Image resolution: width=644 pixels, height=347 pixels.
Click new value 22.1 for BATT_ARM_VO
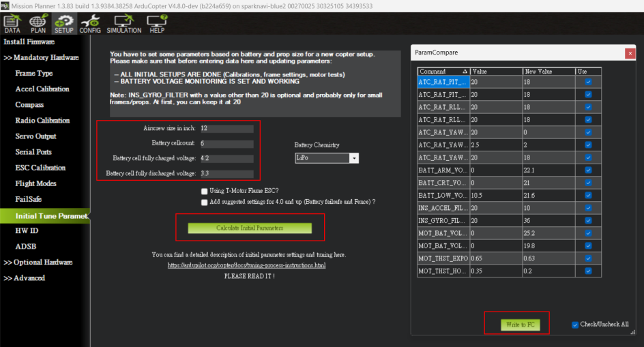coord(548,170)
